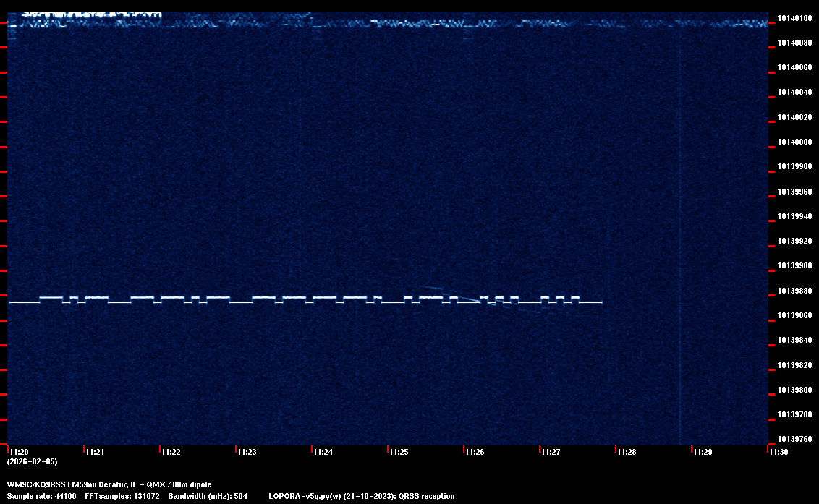
Task: Select the 11:28 time tick label
Action: point(626,452)
